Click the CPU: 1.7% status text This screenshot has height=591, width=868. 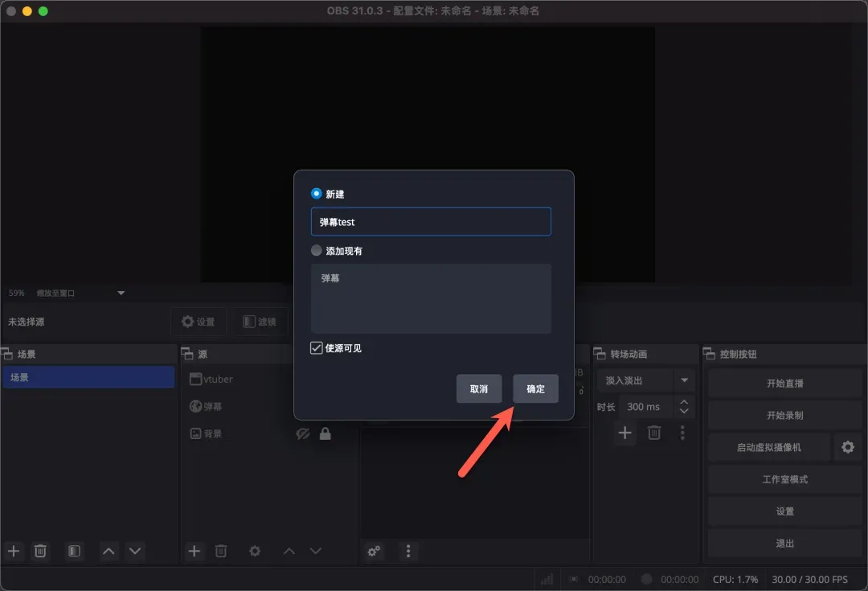coord(735,580)
